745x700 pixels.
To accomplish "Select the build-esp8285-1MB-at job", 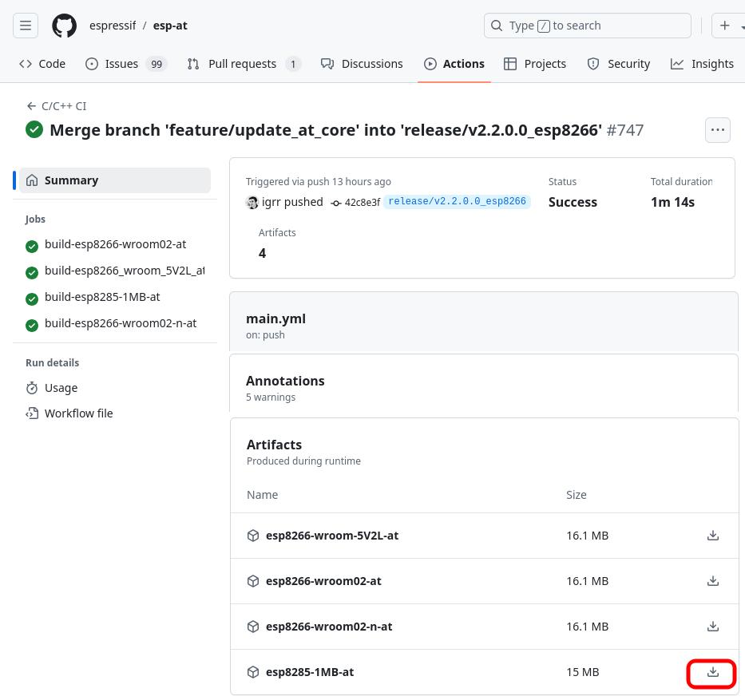I will tap(102, 297).
